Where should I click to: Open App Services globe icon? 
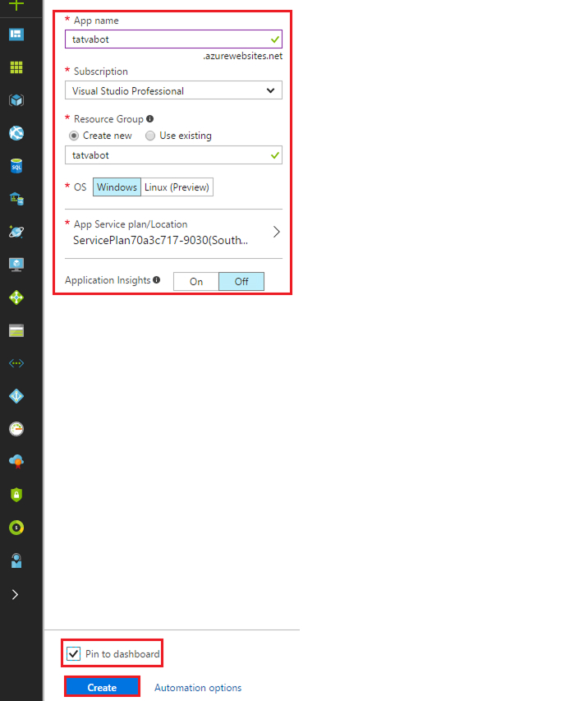(16, 133)
